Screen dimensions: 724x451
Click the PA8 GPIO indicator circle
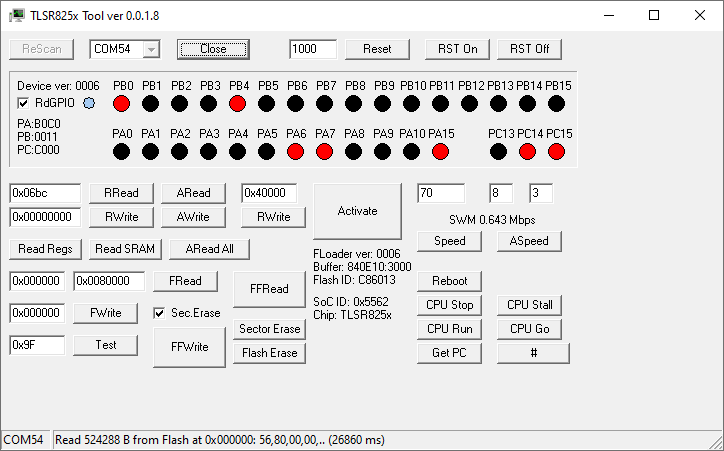[x=354, y=151]
